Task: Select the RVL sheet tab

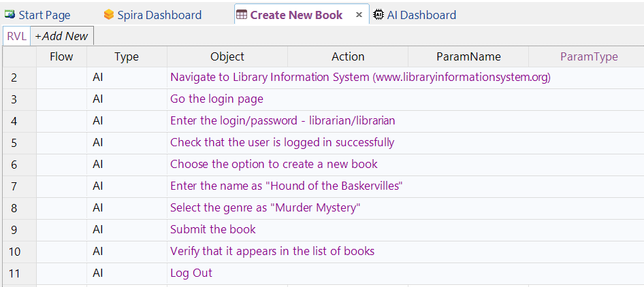Action: pyautogui.click(x=17, y=36)
